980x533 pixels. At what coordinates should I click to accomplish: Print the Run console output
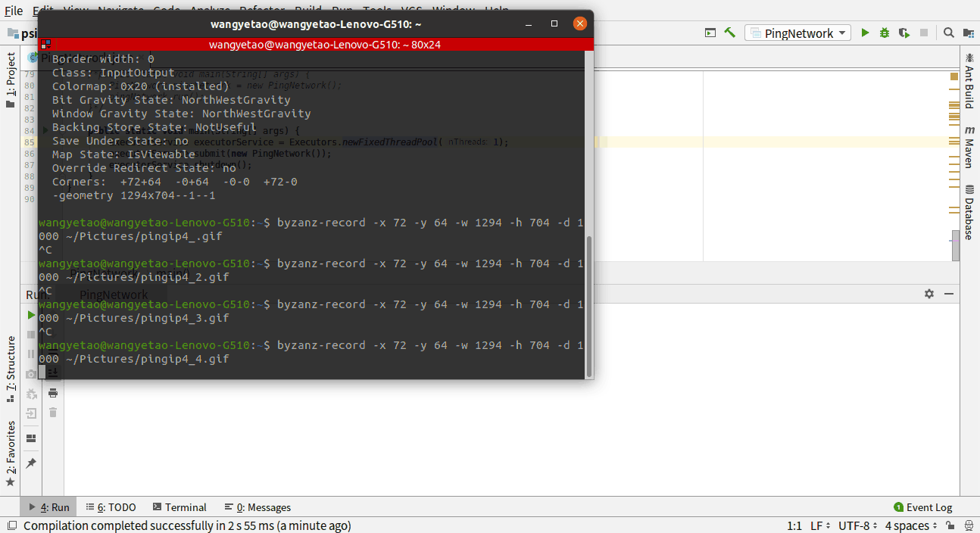tap(53, 393)
